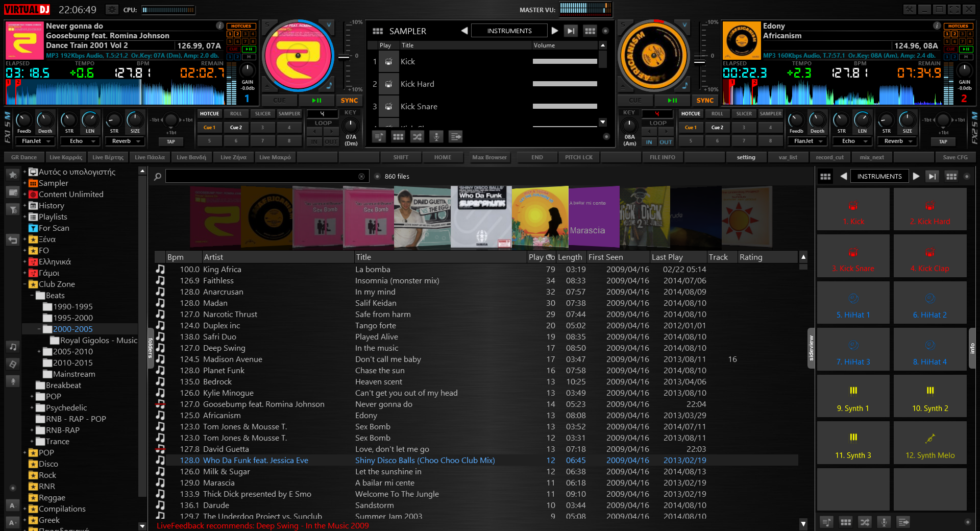980x531 pixels.
Task: Toggle PITCH LCK button
Action: coord(579,157)
